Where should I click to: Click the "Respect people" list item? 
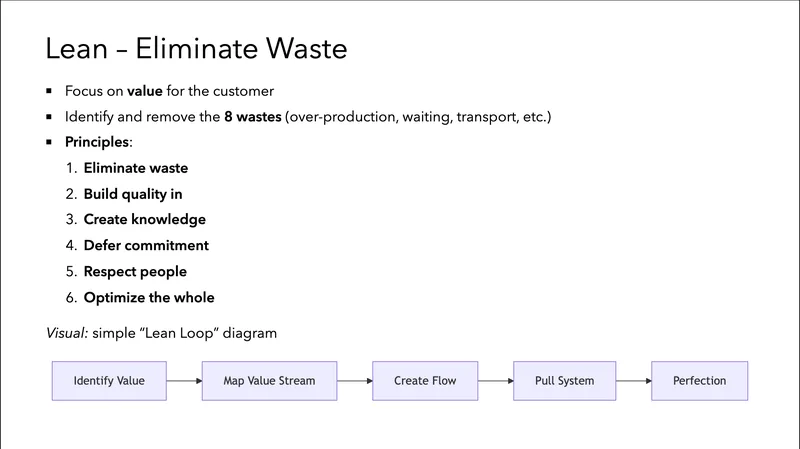click(x=135, y=272)
